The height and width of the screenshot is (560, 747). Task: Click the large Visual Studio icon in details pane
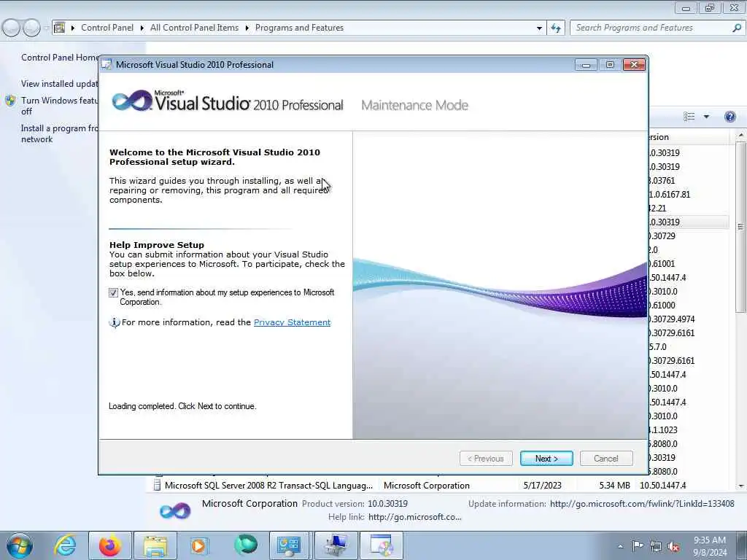[175, 511]
